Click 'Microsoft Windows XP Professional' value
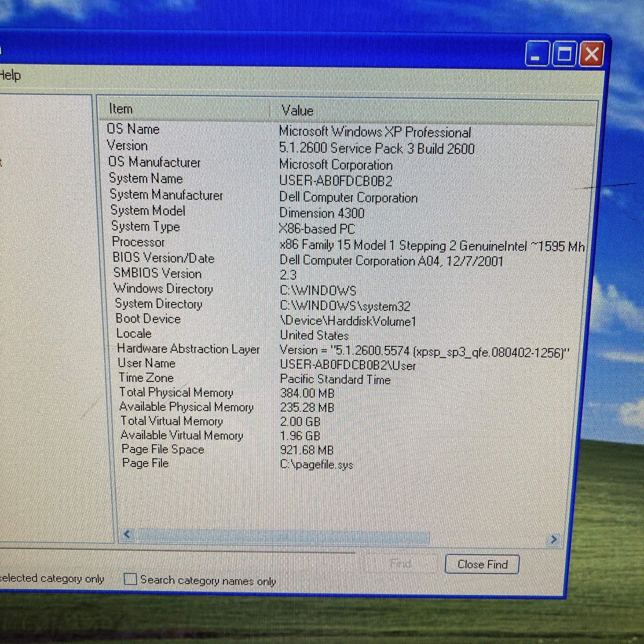Screen dimensions: 644x644 point(375,132)
